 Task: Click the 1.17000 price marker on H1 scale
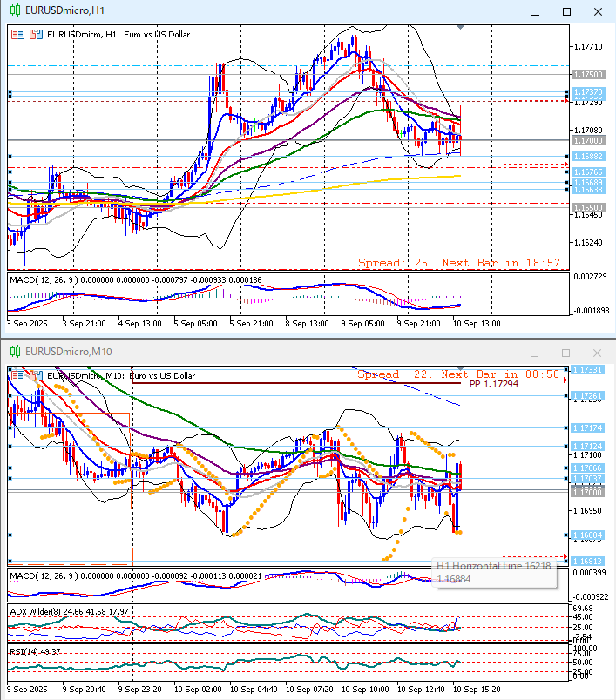click(589, 140)
